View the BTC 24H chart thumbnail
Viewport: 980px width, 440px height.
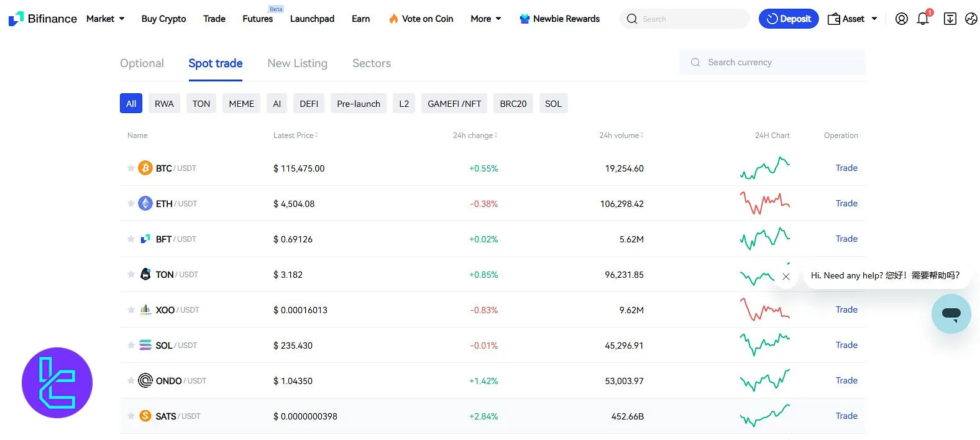(x=765, y=168)
